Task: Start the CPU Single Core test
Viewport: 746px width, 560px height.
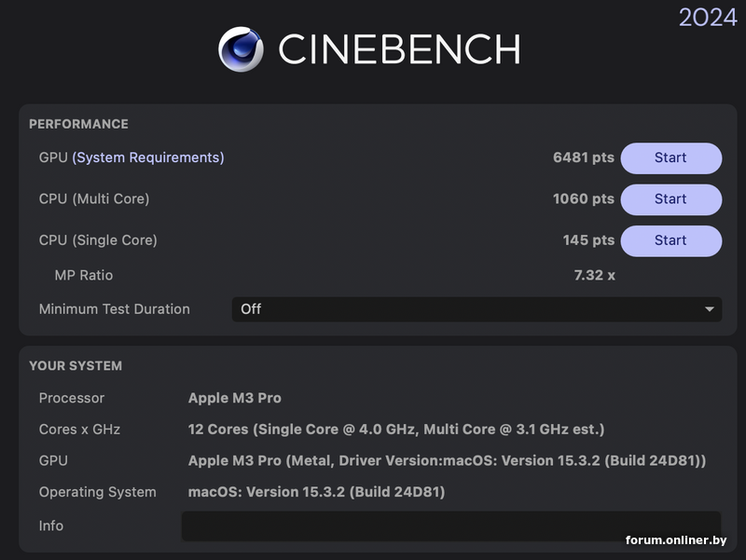Action: point(670,240)
